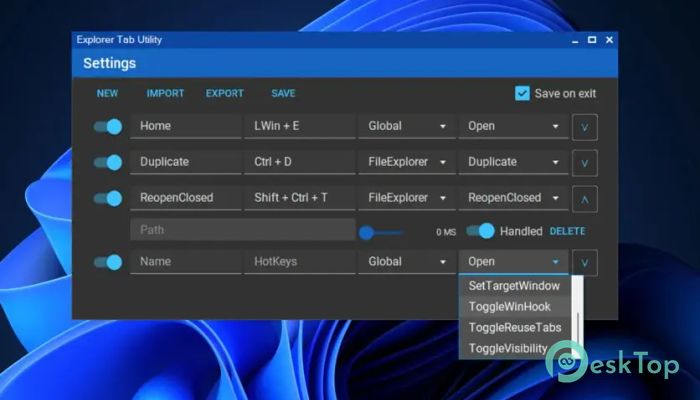Click the empty Name input field
The width and height of the screenshot is (700, 400).
click(186, 262)
